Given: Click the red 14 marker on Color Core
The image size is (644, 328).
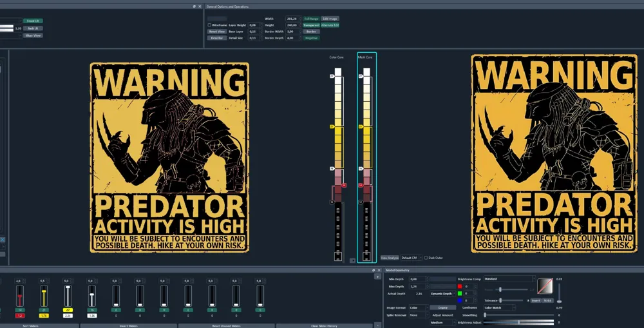Looking at the screenshot, I should [x=344, y=186].
